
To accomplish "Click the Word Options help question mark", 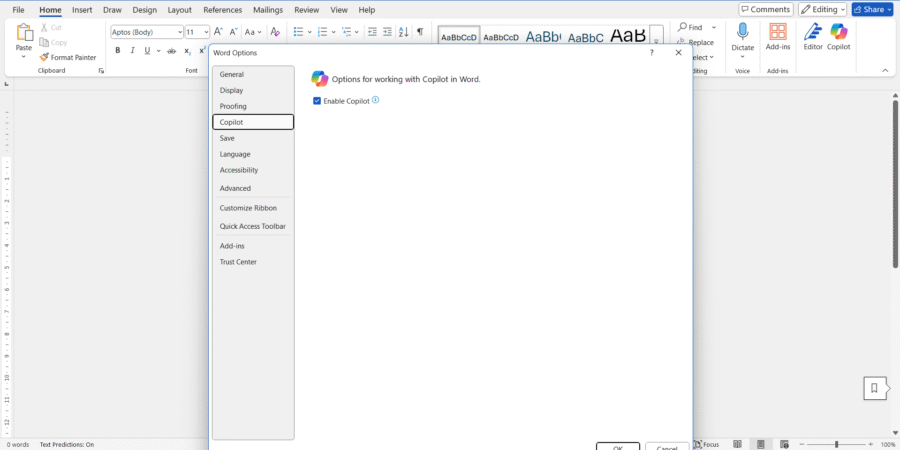I will pos(651,52).
